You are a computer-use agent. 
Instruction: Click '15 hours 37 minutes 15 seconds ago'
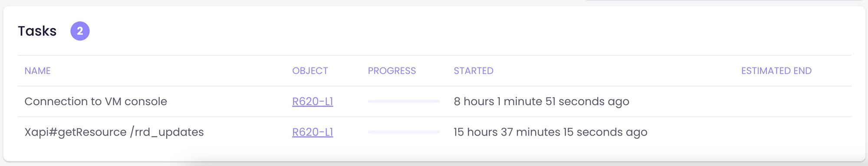click(x=550, y=132)
